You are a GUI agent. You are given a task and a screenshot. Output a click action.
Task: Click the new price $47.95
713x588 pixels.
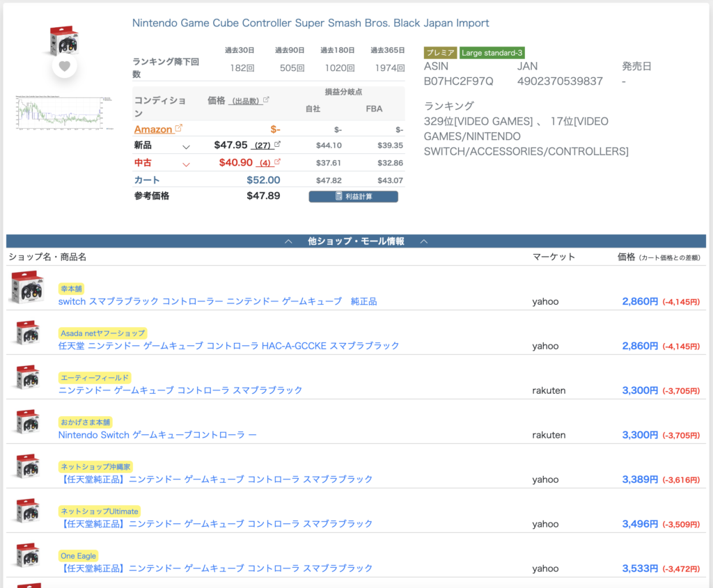[x=230, y=145]
